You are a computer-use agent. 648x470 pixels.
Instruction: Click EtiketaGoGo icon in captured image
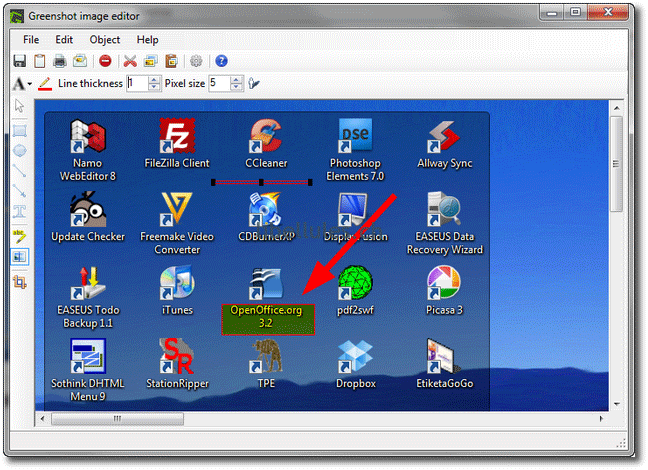pos(444,356)
